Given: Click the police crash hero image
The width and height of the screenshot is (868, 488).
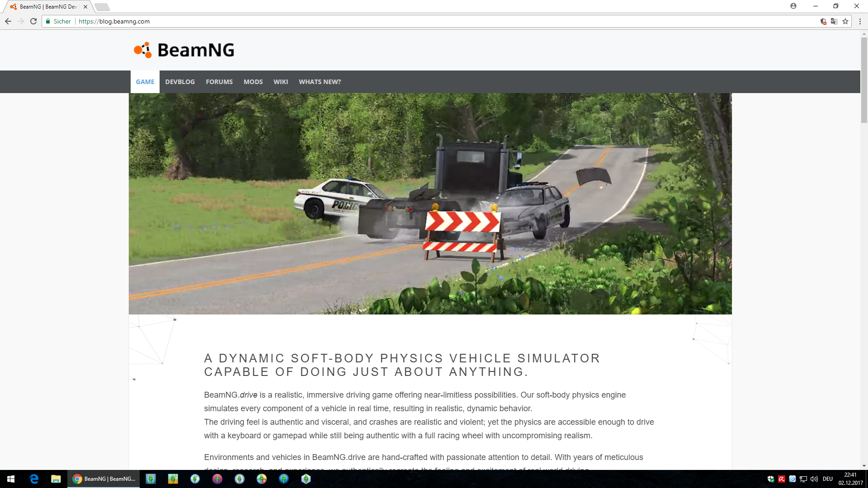Looking at the screenshot, I should (430, 204).
